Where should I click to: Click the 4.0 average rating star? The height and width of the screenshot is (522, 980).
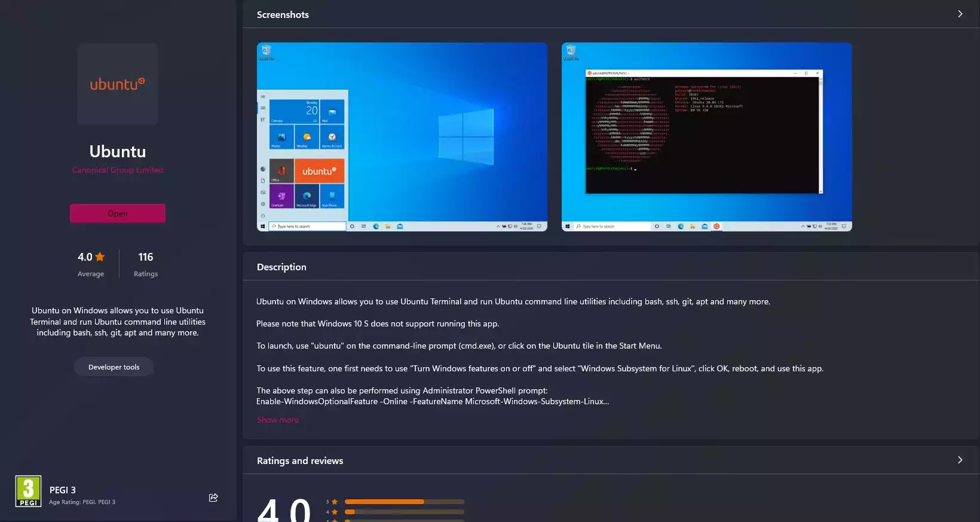pos(100,257)
